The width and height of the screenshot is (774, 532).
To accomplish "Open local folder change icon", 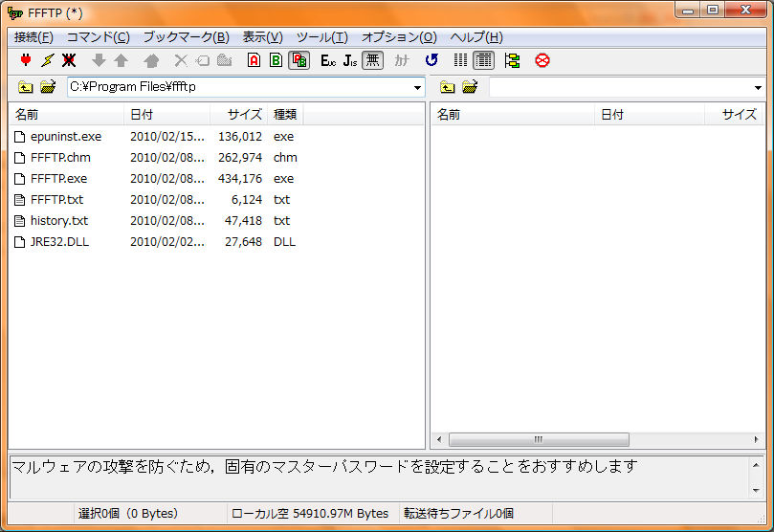I will (48, 87).
